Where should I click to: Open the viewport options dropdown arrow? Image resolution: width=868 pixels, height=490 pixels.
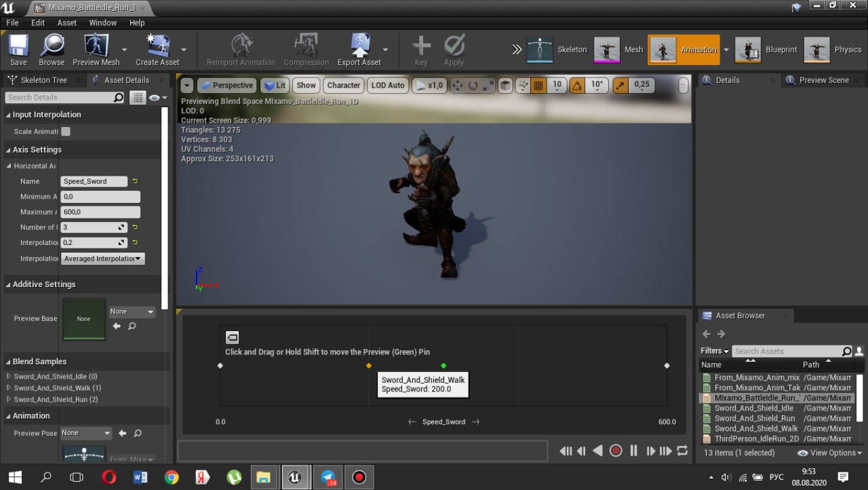[x=187, y=86]
